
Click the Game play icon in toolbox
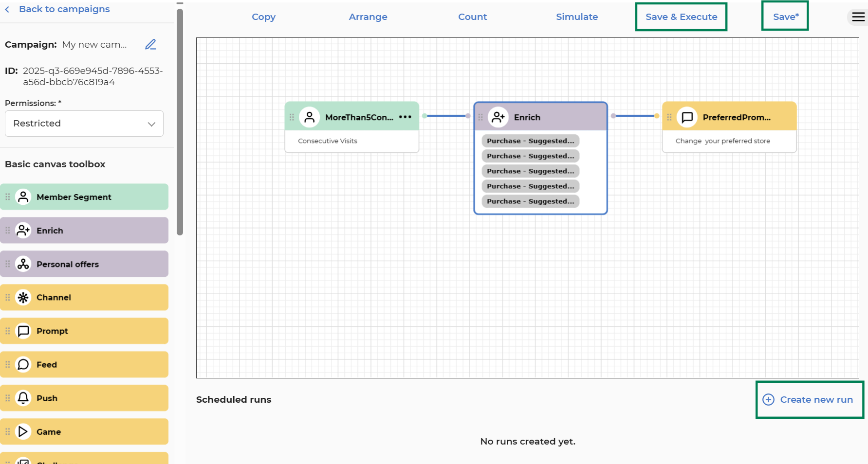(23, 432)
